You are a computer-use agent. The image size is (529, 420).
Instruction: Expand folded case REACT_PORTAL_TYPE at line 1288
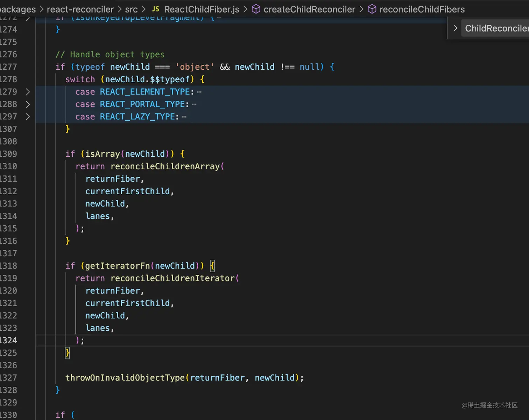[28, 104]
